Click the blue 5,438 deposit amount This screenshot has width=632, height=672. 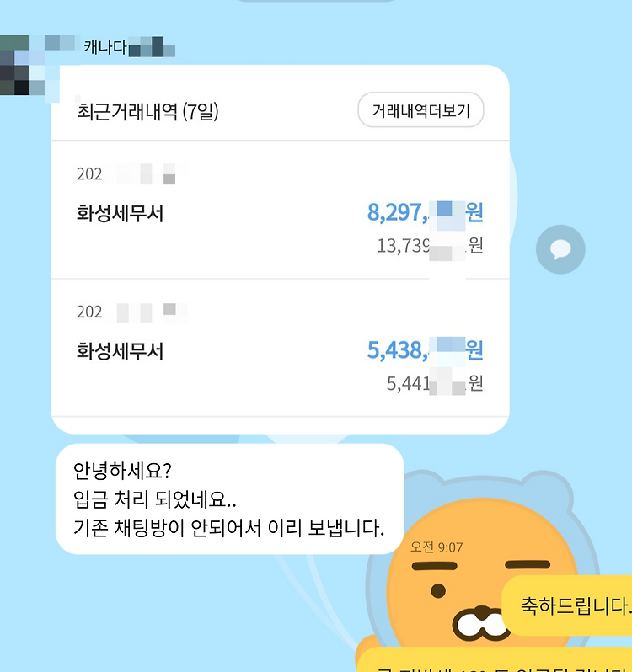pyautogui.click(x=425, y=349)
